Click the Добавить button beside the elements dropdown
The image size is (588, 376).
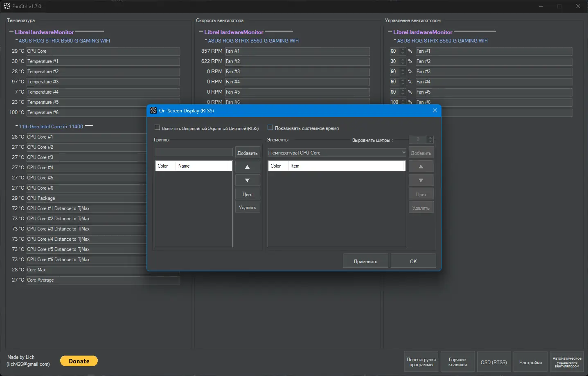pos(421,153)
